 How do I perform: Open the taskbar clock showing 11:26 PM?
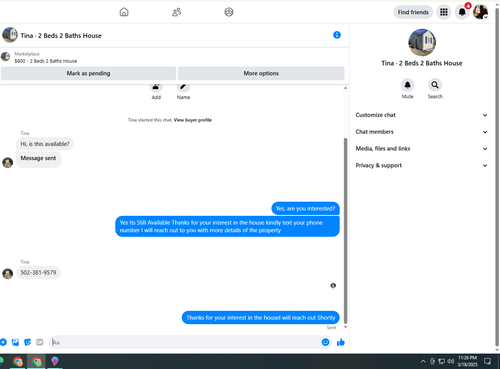(467, 361)
